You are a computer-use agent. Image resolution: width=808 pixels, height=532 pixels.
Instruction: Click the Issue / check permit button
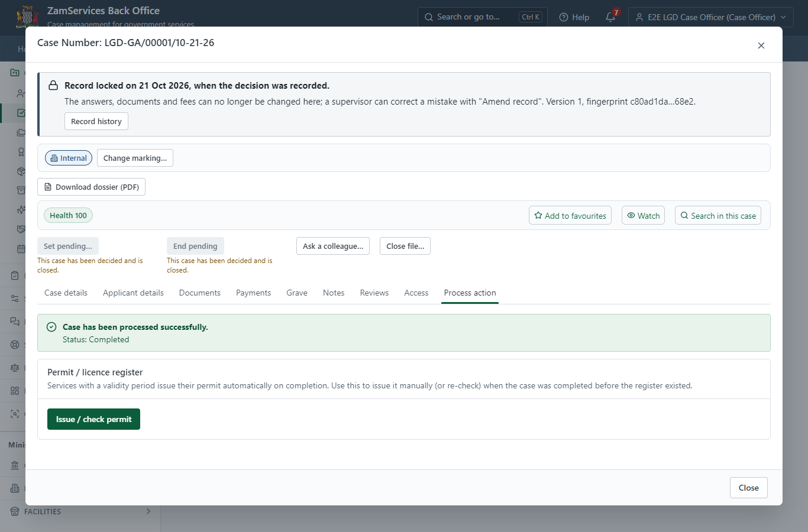pos(93,419)
